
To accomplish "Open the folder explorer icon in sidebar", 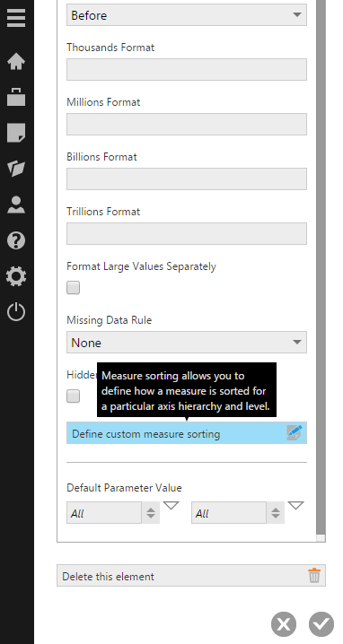I will pyautogui.click(x=16, y=169).
